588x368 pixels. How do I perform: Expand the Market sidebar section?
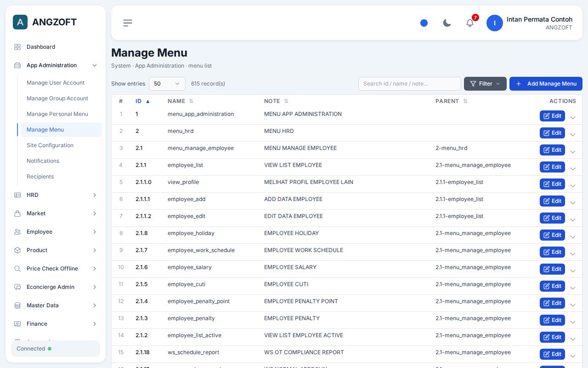click(56, 213)
